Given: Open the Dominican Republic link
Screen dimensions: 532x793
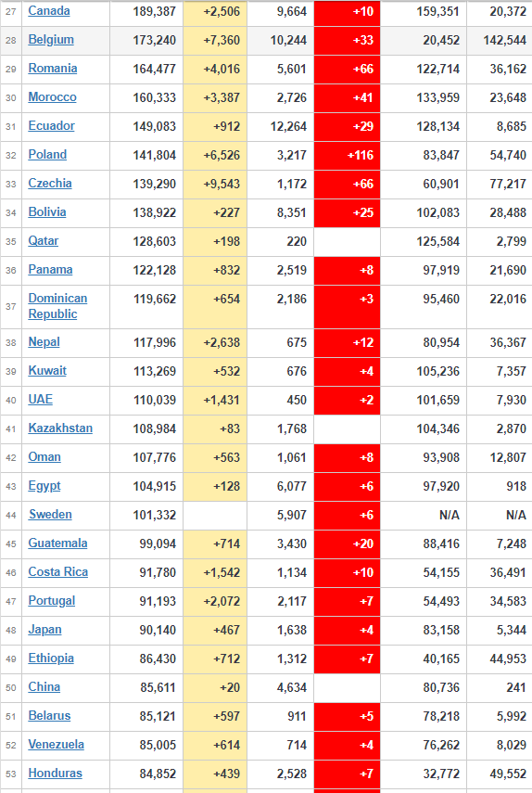Looking at the screenshot, I should 57,306.
